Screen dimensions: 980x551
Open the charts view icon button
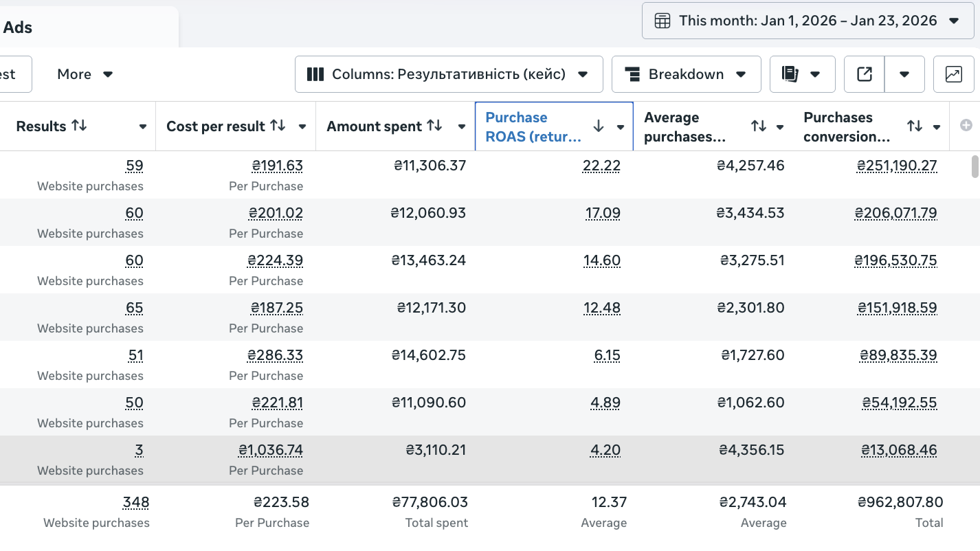tap(953, 74)
